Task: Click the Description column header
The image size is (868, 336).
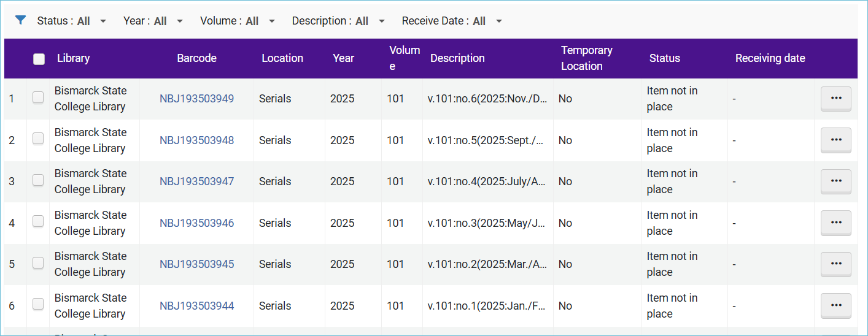Action: 457,58
